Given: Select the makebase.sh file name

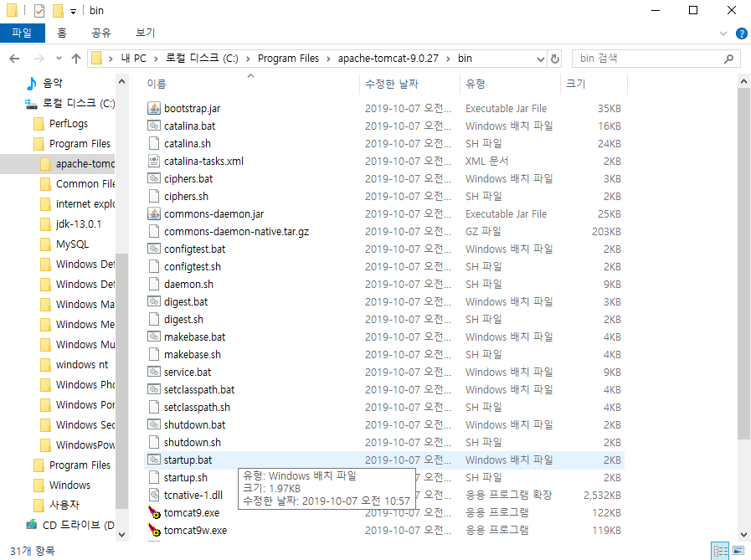Looking at the screenshot, I should click(193, 355).
